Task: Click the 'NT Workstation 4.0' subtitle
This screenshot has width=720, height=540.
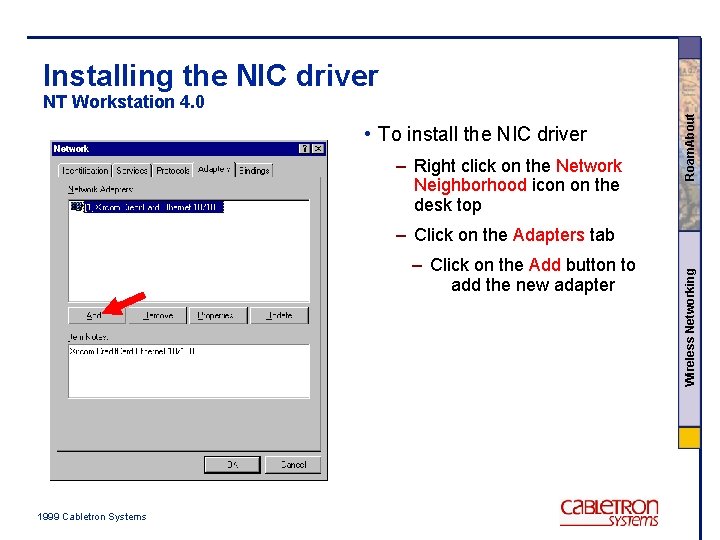Action: [x=124, y=101]
